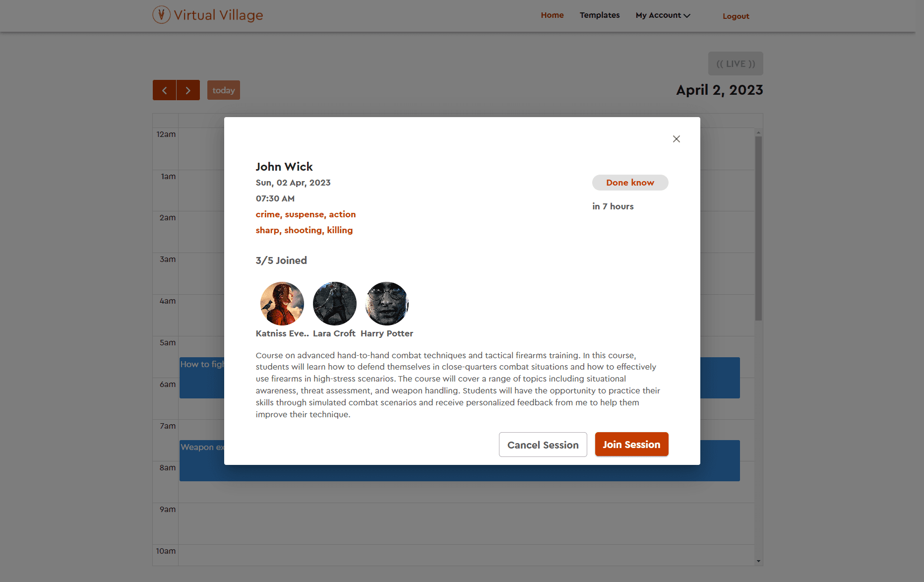Click the Virtual Village logo icon
924x582 pixels.
coord(161,15)
